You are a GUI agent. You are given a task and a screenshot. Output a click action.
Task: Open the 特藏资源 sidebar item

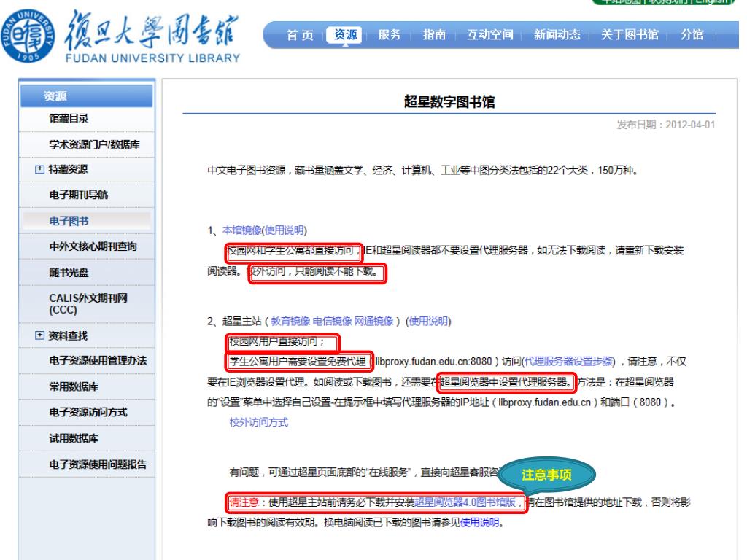[x=68, y=169]
